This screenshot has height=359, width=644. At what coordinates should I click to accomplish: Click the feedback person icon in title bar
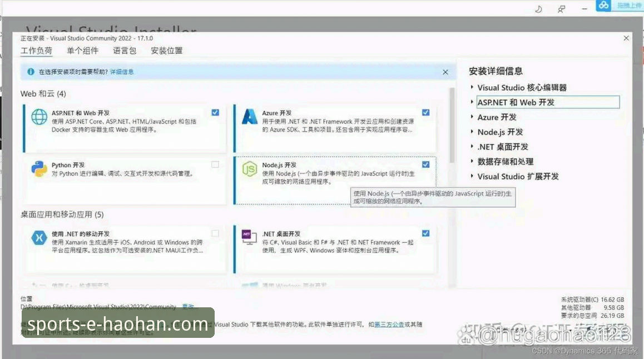(x=561, y=9)
